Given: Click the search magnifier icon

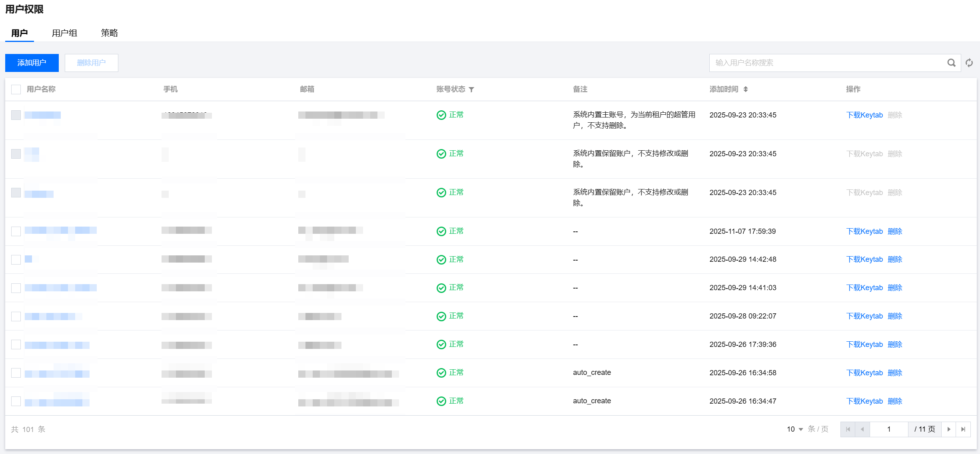Looking at the screenshot, I should coord(951,63).
